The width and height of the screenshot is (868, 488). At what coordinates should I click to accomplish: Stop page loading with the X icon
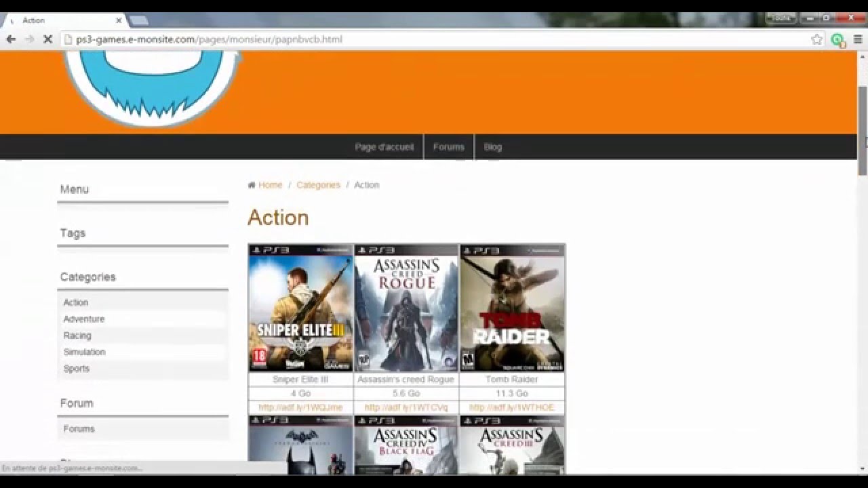pyautogui.click(x=47, y=39)
